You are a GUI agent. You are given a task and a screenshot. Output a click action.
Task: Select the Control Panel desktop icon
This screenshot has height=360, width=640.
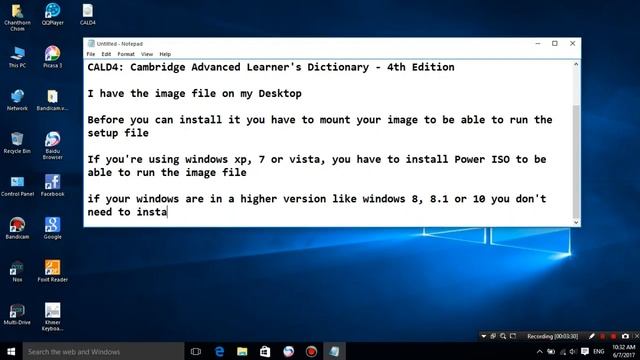pyautogui.click(x=17, y=186)
